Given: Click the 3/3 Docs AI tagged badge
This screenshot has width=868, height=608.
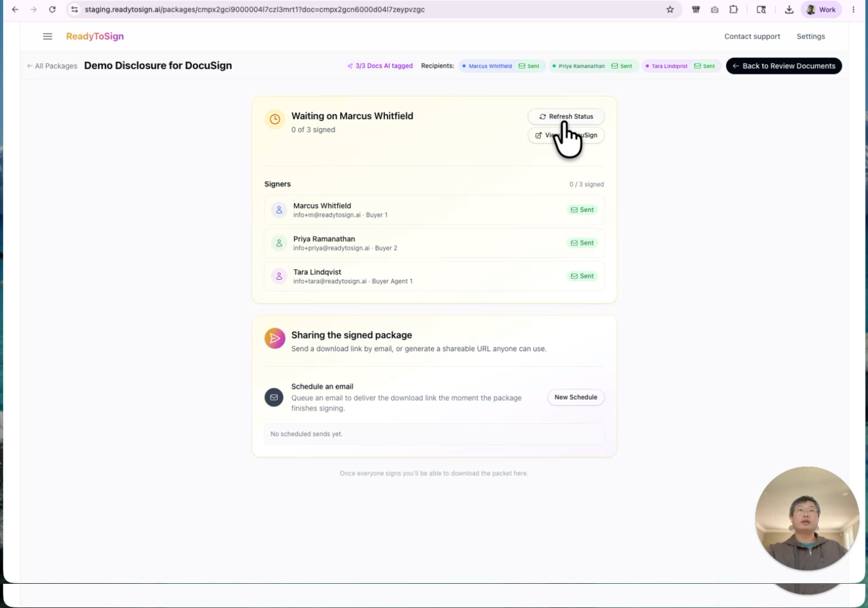Looking at the screenshot, I should pyautogui.click(x=380, y=66).
